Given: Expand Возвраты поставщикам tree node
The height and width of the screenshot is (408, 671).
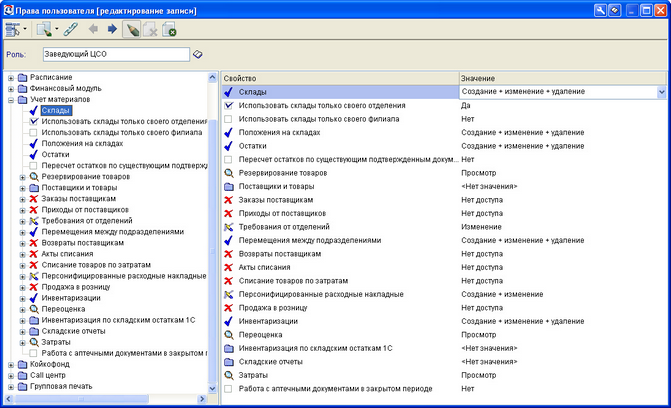Looking at the screenshot, I should coord(23,244).
